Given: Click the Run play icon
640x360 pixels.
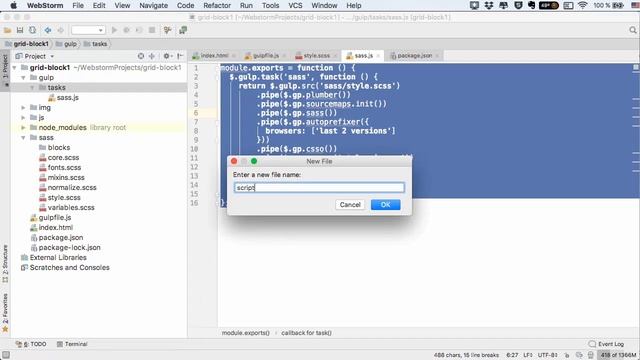Looking at the screenshot, I should 114,30.
